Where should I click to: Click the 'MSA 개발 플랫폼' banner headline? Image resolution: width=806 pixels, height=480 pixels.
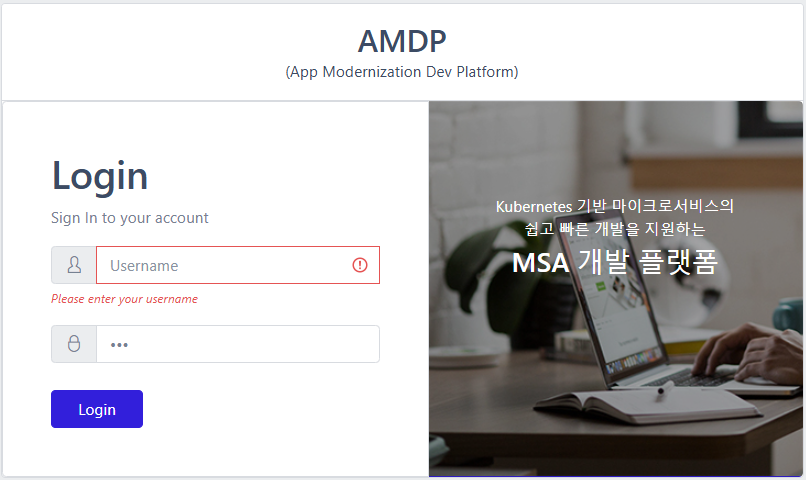click(615, 262)
